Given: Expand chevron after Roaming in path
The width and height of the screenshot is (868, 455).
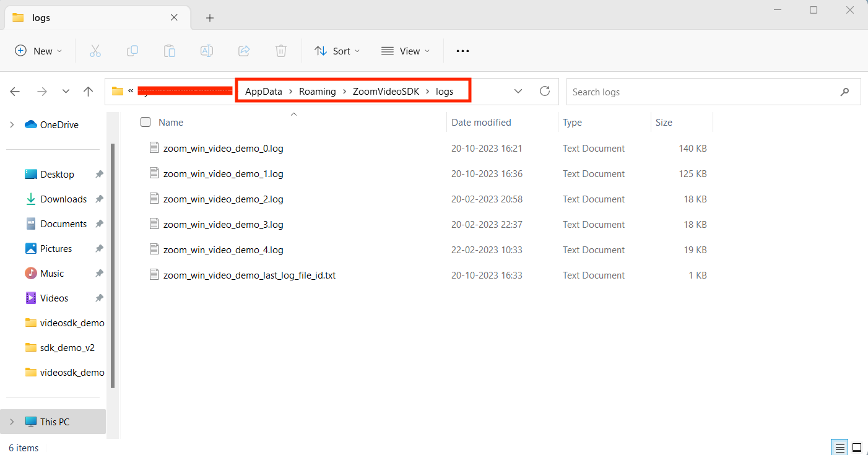Looking at the screenshot, I should 345,92.
